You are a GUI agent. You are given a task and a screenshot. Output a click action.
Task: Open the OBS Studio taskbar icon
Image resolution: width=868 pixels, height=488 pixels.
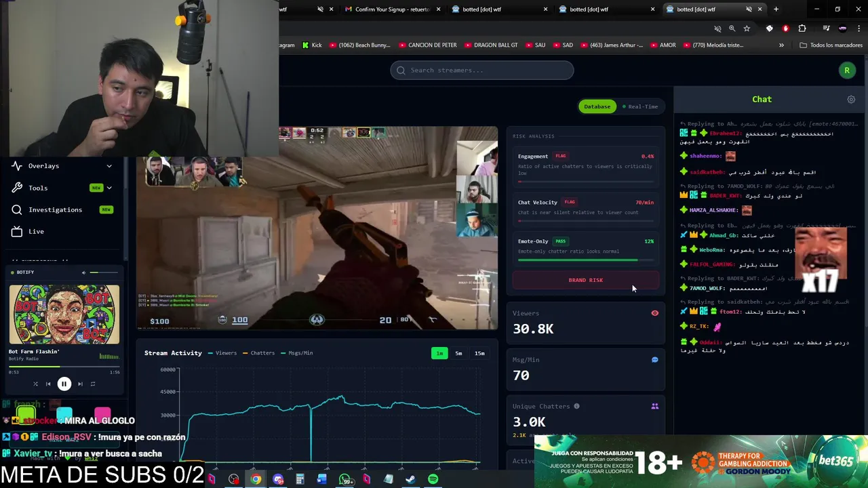coord(233,479)
